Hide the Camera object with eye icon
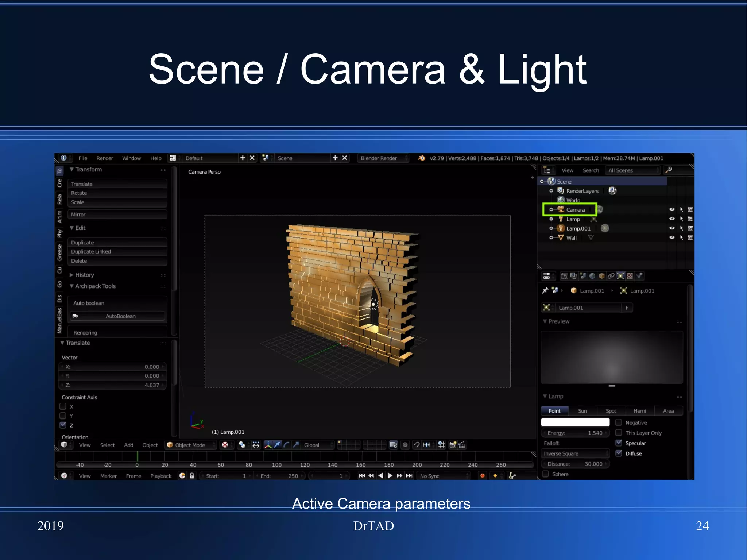Image resolution: width=747 pixels, height=560 pixels. pyautogui.click(x=672, y=209)
